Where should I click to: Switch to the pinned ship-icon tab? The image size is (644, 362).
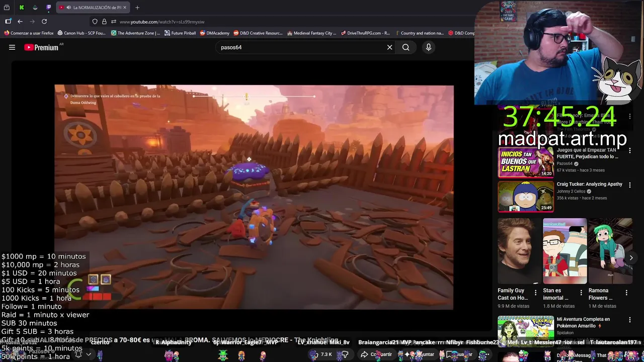coord(35,8)
